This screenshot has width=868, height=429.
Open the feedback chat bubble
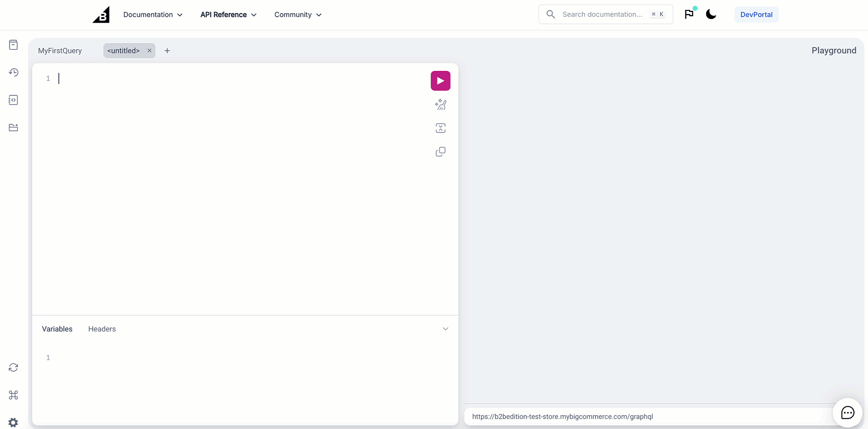(x=847, y=412)
